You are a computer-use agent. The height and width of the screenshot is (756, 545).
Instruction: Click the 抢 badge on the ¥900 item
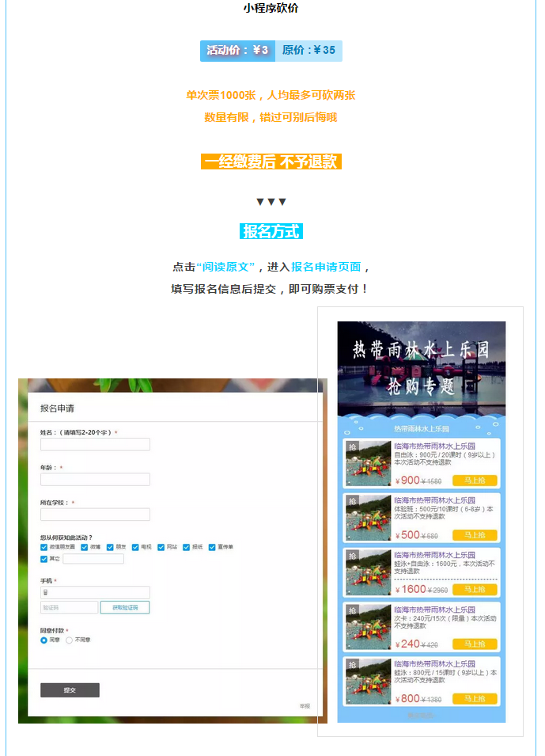pos(352,446)
